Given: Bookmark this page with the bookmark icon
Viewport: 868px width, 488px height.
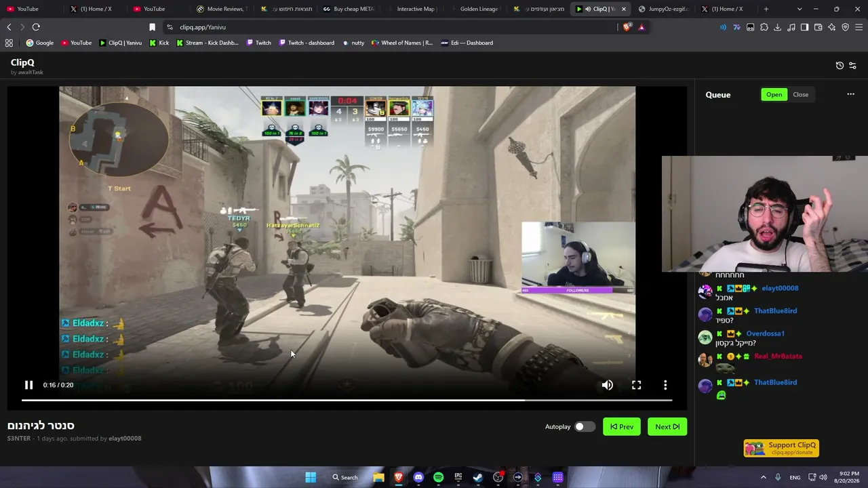Looking at the screenshot, I should coord(152,27).
